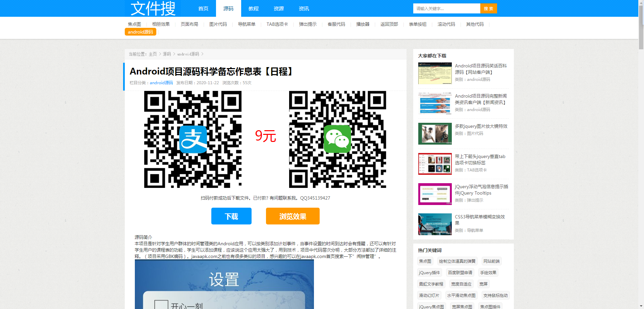Image resolution: width=644 pixels, height=309 pixels.
Task: Click the 宽度自适应 keyword tag
Action: pyautogui.click(x=462, y=284)
